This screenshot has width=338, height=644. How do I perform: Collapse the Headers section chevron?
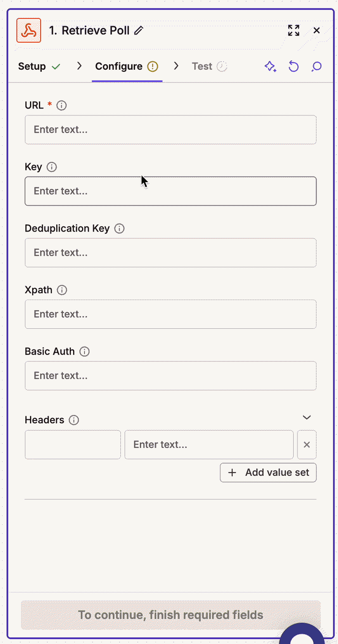pyautogui.click(x=307, y=418)
